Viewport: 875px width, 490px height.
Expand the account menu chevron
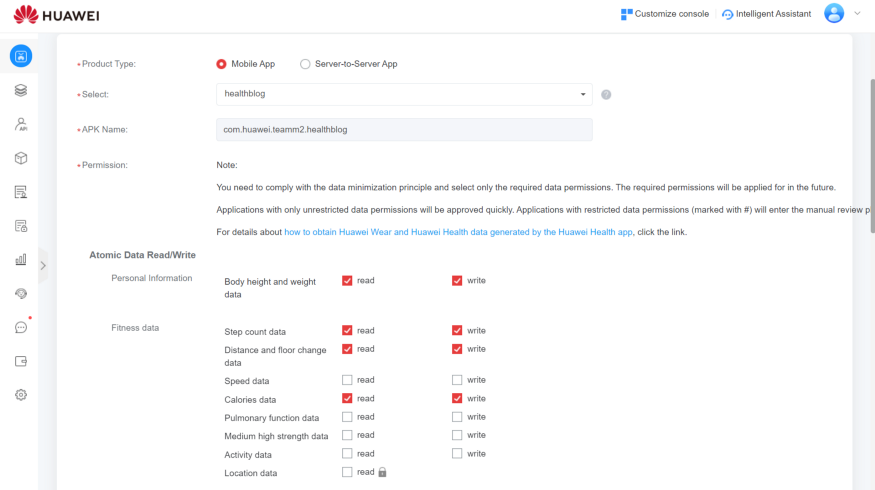(x=858, y=13)
